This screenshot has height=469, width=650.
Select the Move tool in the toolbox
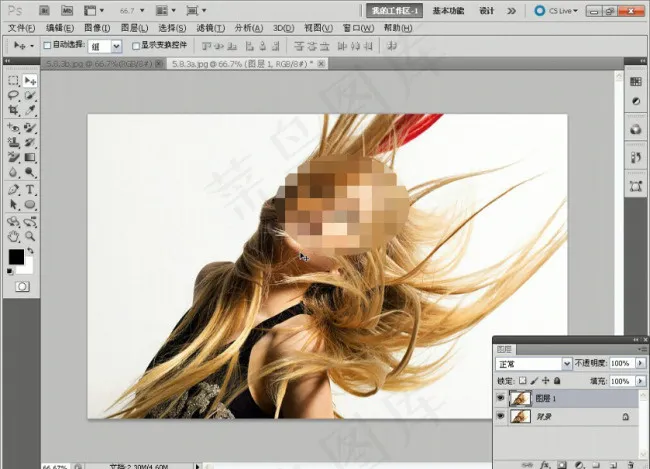tap(30, 80)
